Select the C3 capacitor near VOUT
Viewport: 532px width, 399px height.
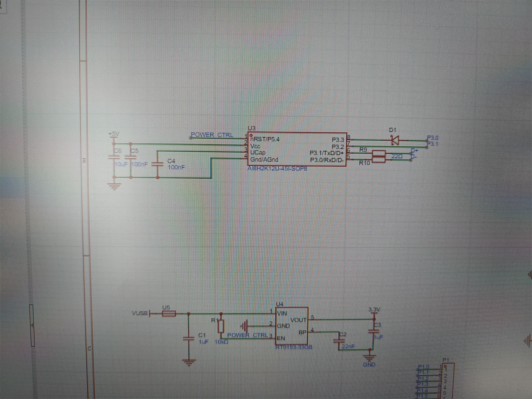[x=374, y=331]
